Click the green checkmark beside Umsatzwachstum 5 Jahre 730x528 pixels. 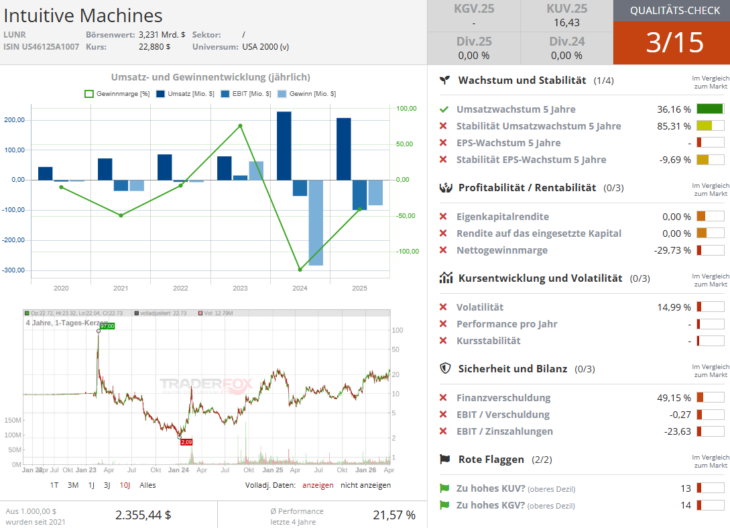coord(444,109)
